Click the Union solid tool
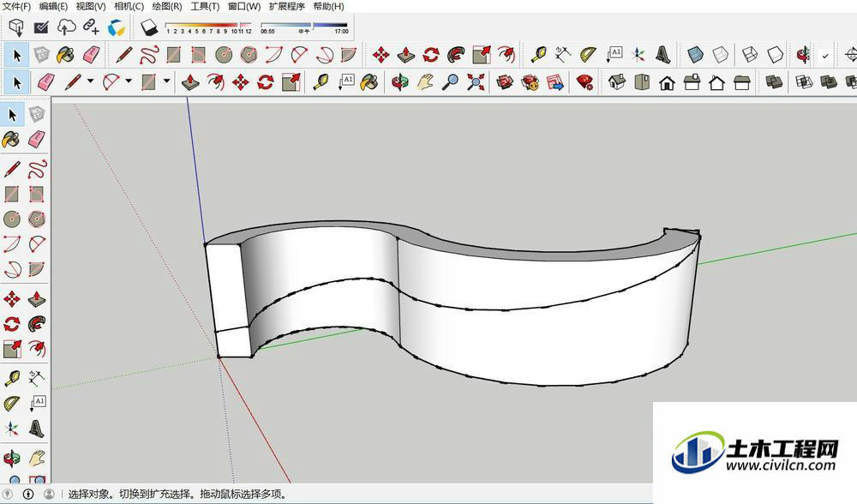857x504 pixels. pyautogui.click(x=829, y=82)
